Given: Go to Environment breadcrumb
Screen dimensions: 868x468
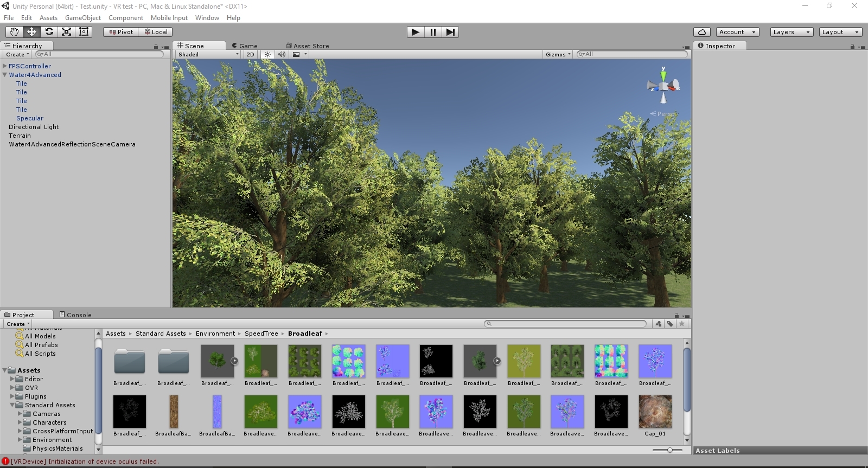Looking at the screenshot, I should [215, 334].
